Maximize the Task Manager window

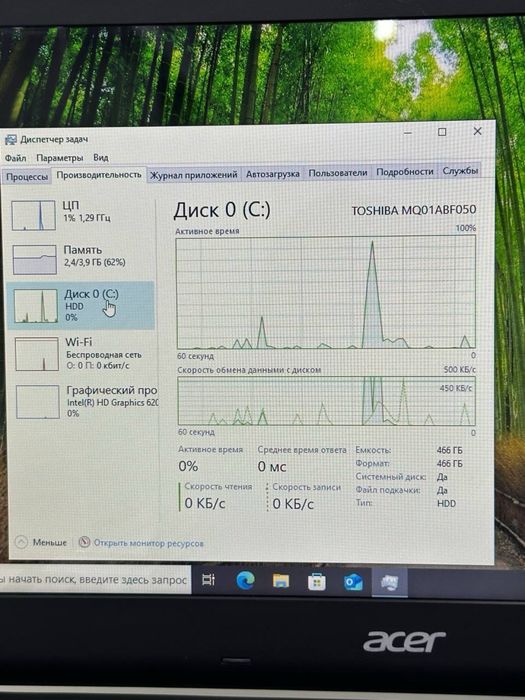[442, 132]
